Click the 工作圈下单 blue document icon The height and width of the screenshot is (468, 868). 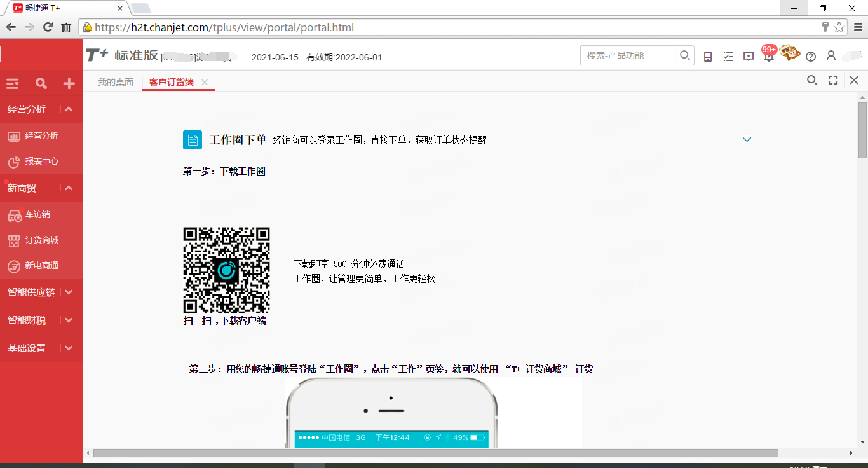tap(193, 140)
